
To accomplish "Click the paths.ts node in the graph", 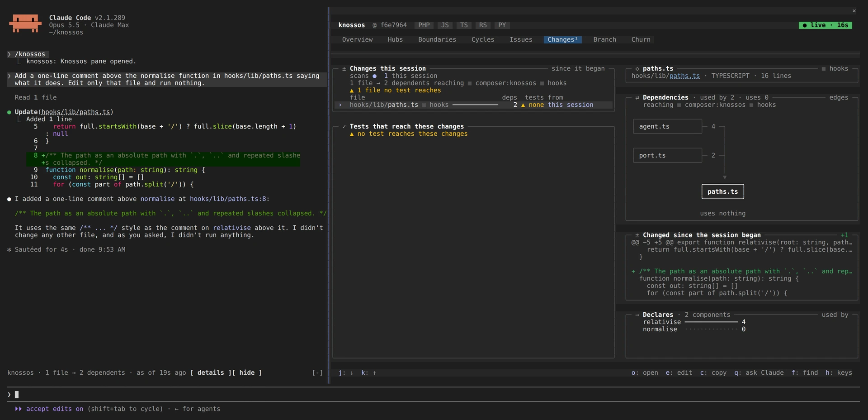I will [722, 192].
